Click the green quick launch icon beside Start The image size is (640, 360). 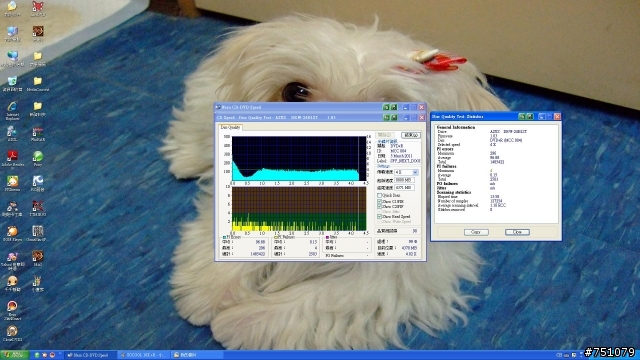[37, 355]
